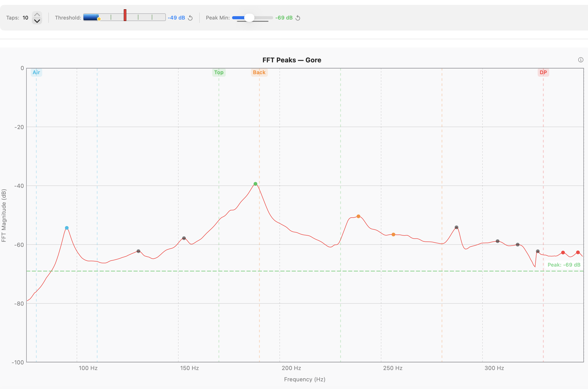Screen dimensions: 588x389
Task: Reset the Peak Min value
Action: [x=298, y=18]
